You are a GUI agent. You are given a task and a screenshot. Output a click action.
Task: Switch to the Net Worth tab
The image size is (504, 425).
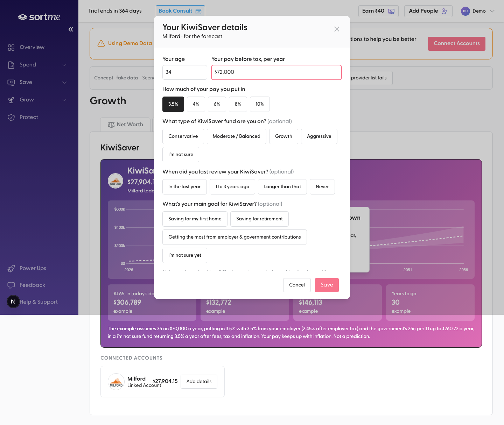click(x=125, y=125)
